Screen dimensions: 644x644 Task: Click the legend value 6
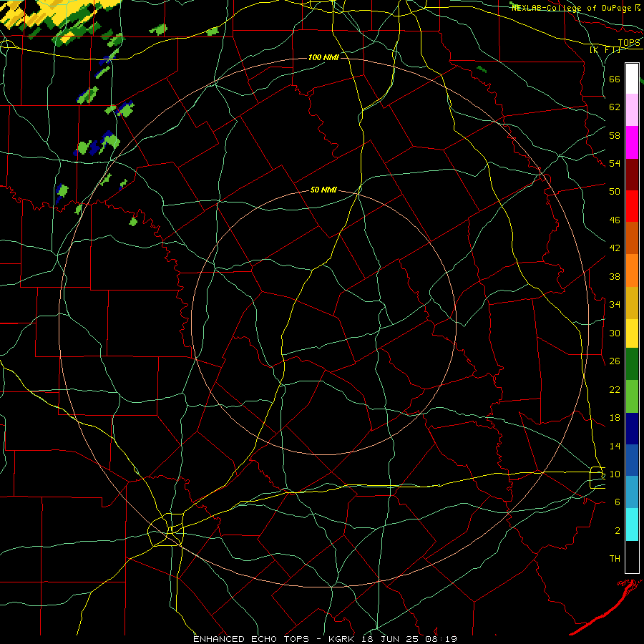618,502
